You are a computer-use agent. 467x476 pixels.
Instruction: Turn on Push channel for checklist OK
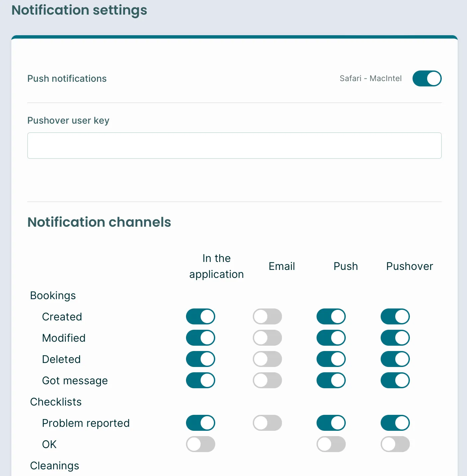tap(331, 444)
